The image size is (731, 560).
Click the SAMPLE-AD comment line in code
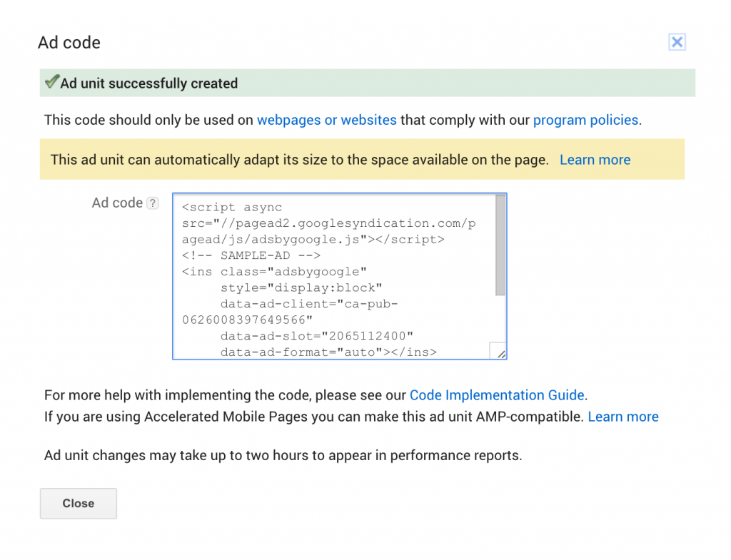(x=251, y=255)
